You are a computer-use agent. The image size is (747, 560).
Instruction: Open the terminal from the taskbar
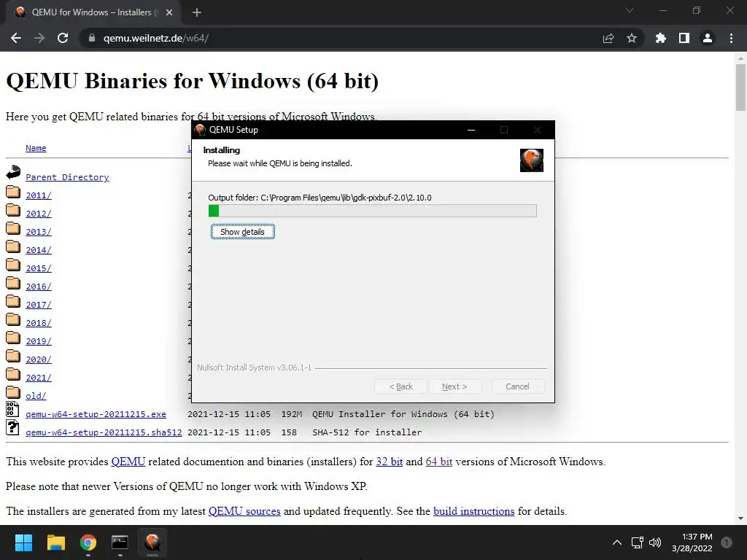[x=120, y=542]
